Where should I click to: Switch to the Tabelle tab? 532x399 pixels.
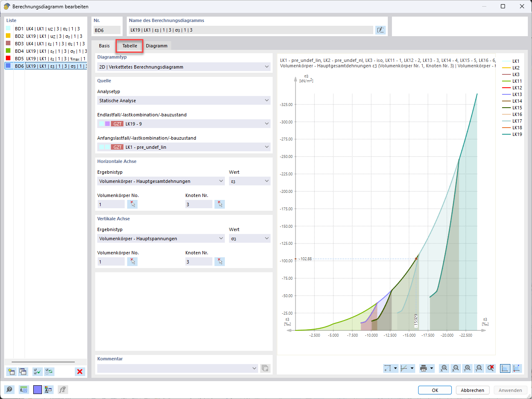130,46
